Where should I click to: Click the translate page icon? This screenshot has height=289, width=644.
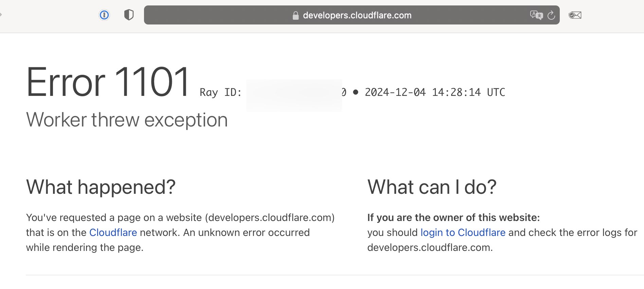[x=536, y=15]
